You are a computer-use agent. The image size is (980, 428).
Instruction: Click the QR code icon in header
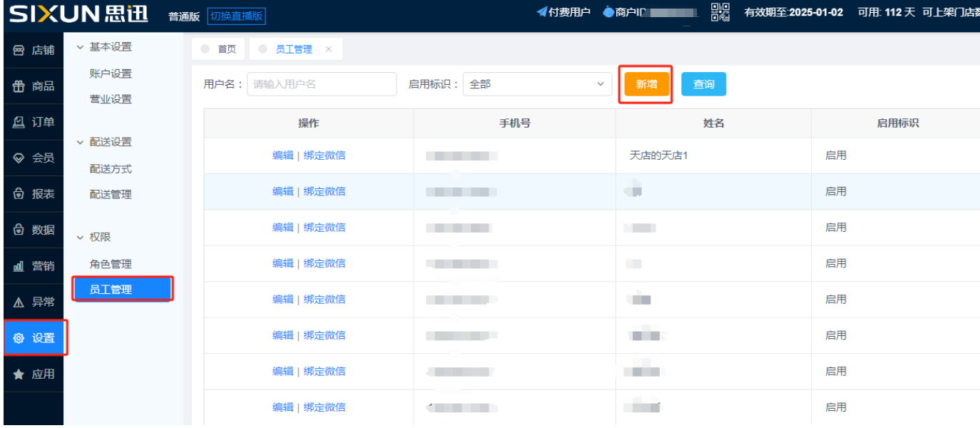point(720,13)
